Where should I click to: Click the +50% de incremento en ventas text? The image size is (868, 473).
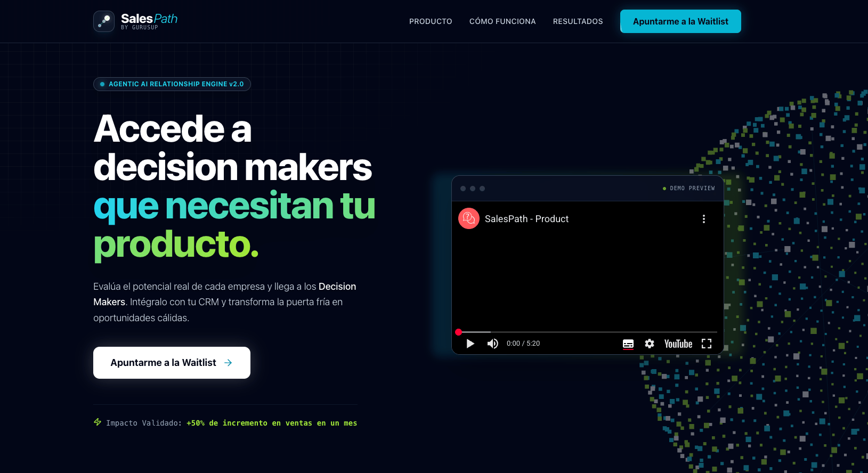coord(272,423)
